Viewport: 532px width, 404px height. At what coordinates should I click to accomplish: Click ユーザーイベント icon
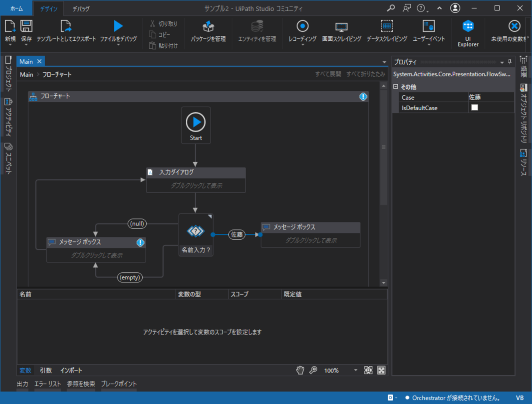[429, 26]
